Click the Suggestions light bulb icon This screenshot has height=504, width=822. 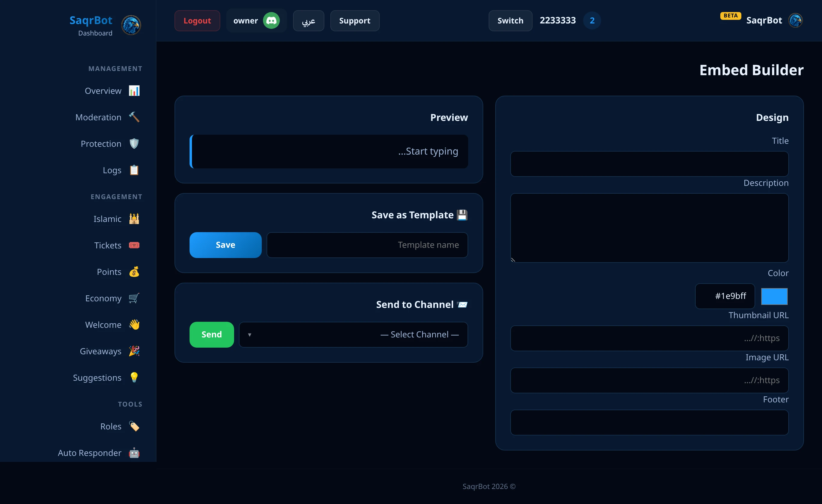click(134, 377)
